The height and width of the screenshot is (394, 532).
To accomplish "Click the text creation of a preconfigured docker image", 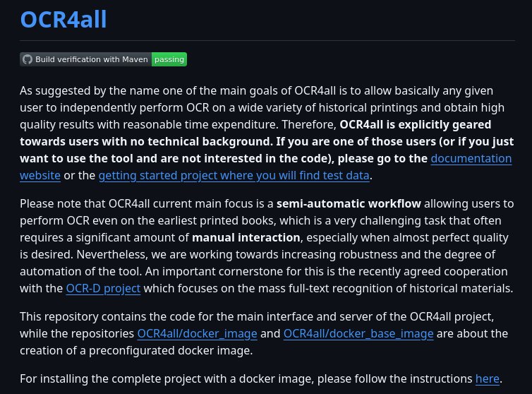I will (x=136, y=350).
